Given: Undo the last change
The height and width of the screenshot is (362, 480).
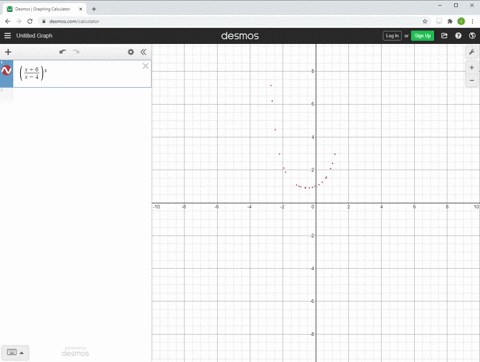Looking at the screenshot, I should pyautogui.click(x=63, y=52).
